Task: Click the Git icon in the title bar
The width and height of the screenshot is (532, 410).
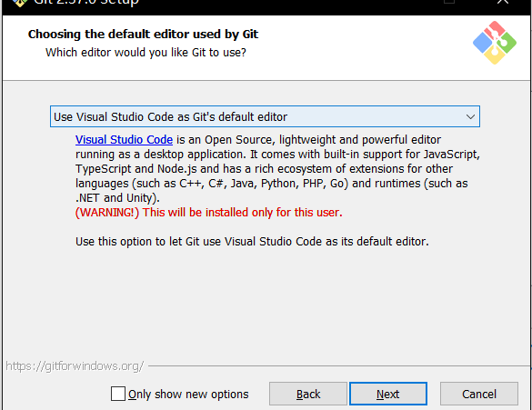Action: (19, 3)
